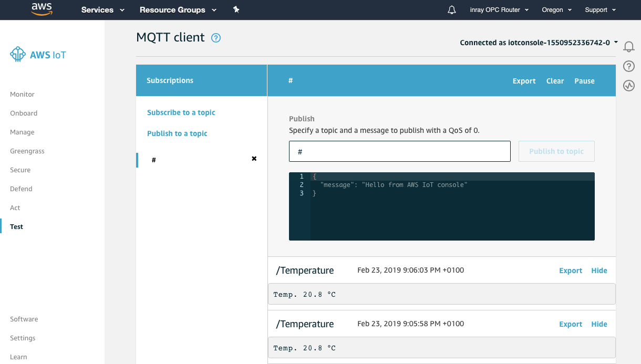The height and width of the screenshot is (364, 641).
Task: Expand the Connected as iotconsole dropdown
Action: pyautogui.click(x=539, y=43)
